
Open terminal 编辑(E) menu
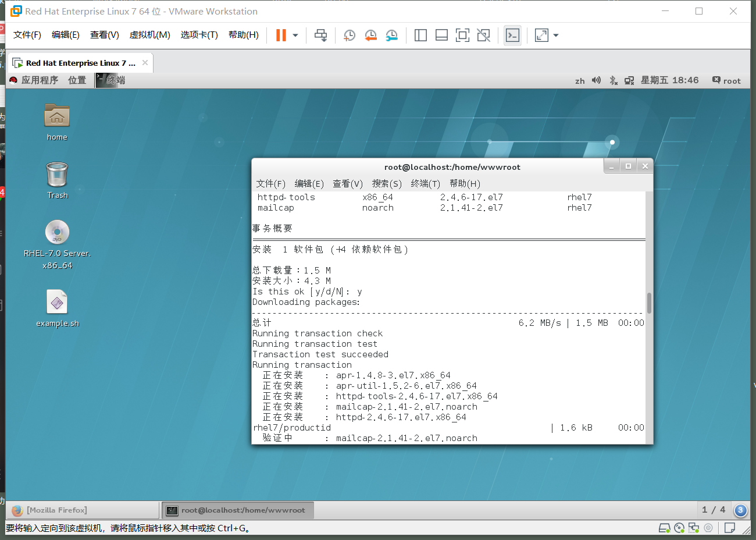[x=309, y=184]
